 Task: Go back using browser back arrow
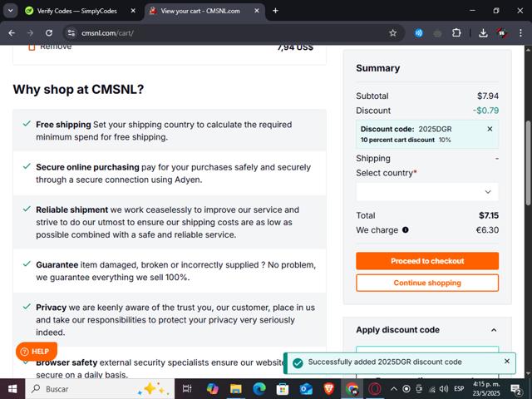pos(12,33)
